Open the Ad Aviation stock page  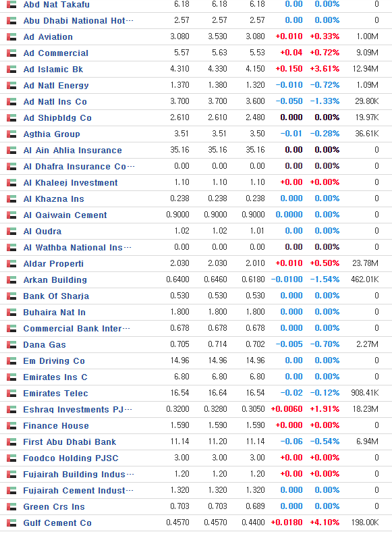(x=48, y=36)
